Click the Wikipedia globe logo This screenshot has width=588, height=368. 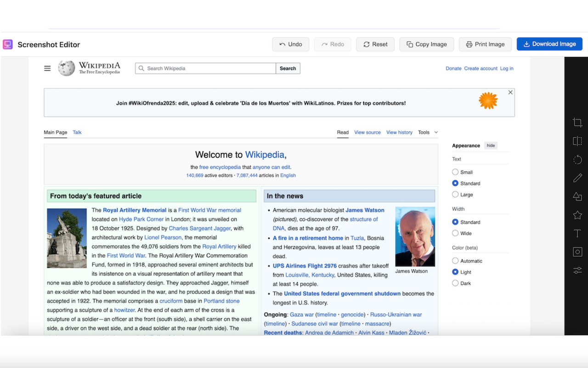(x=66, y=68)
